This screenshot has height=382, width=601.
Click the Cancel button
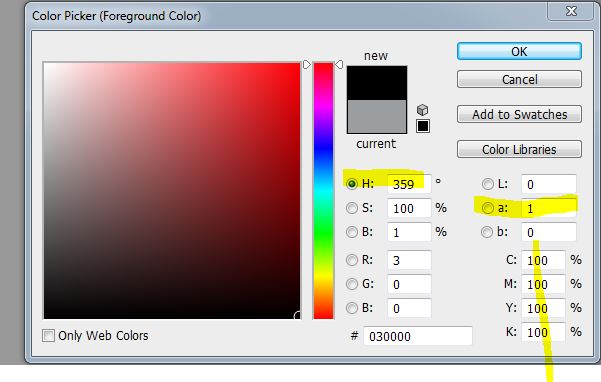click(519, 79)
